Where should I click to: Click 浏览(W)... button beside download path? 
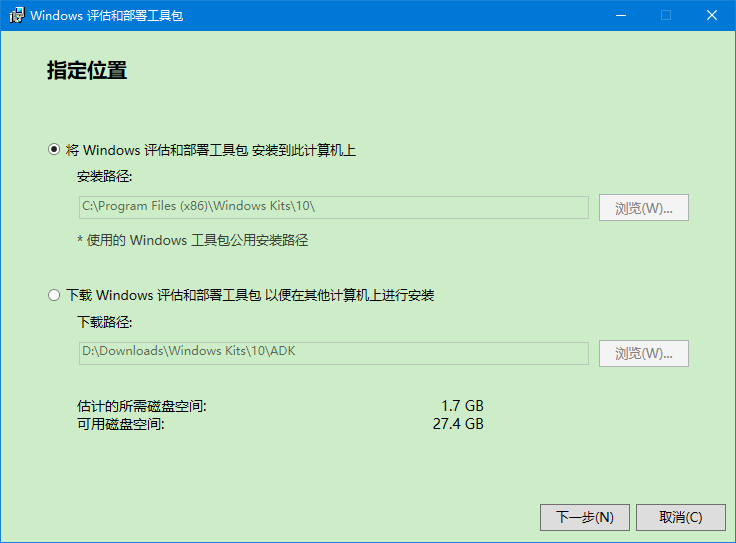(644, 353)
